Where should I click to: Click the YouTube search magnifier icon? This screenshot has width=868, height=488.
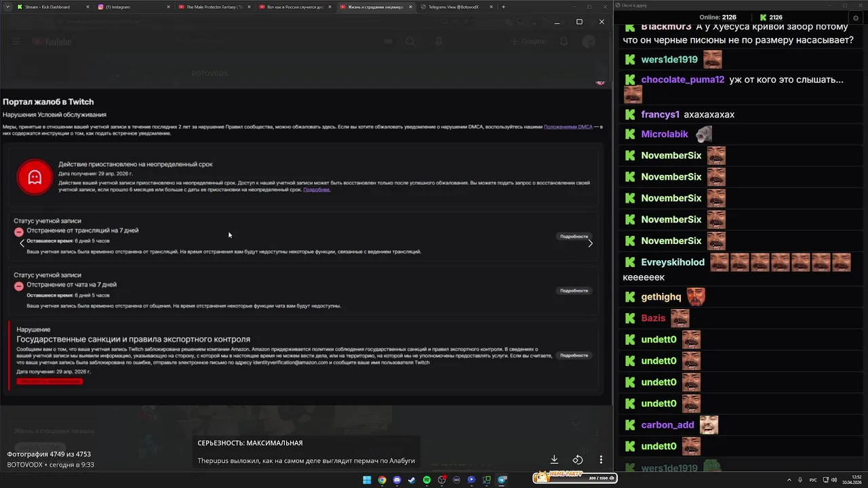(410, 42)
